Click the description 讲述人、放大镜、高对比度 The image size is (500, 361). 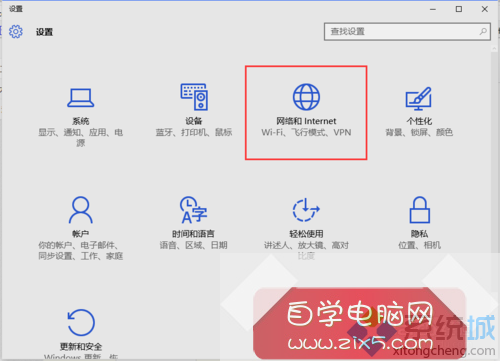pyautogui.click(x=306, y=251)
